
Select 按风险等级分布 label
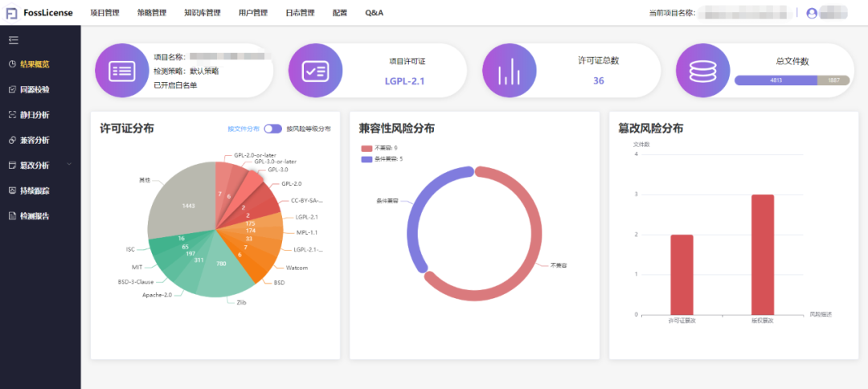309,129
